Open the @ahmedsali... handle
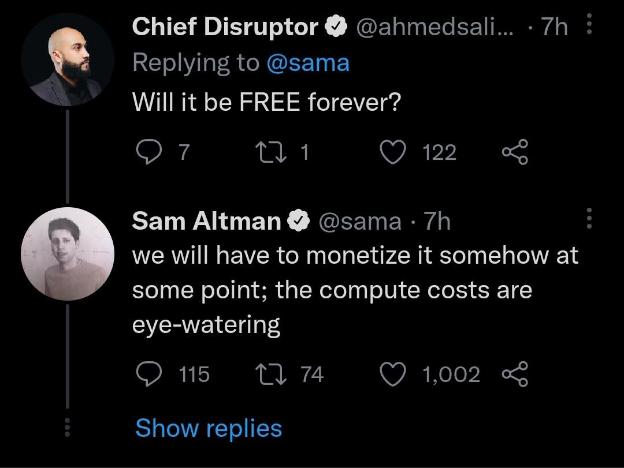Image resolution: width=624 pixels, height=468 pixels. pos(435,27)
